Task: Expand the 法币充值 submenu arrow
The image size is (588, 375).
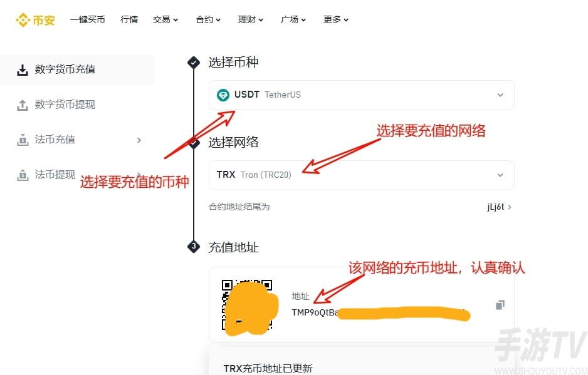Action: [x=139, y=140]
